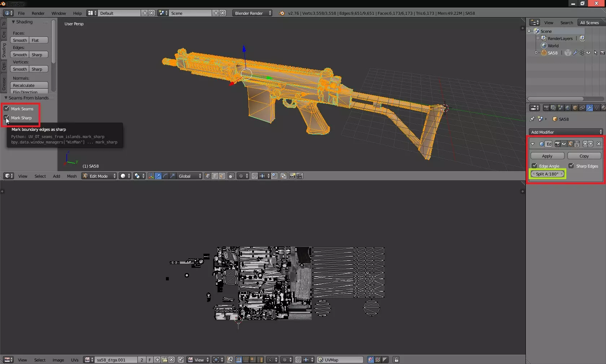Set faces shading to Flat

pos(39,40)
